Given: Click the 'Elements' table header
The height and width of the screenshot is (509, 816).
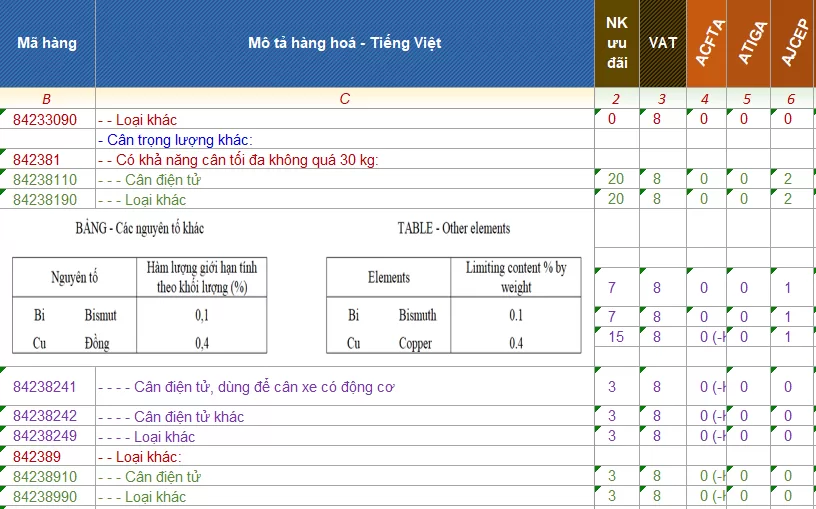Looking at the screenshot, I should (x=389, y=277).
